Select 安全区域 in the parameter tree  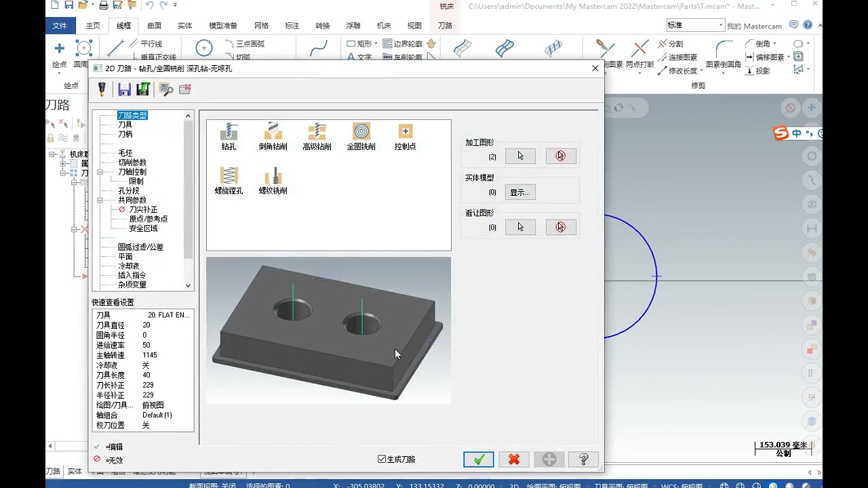(143, 228)
